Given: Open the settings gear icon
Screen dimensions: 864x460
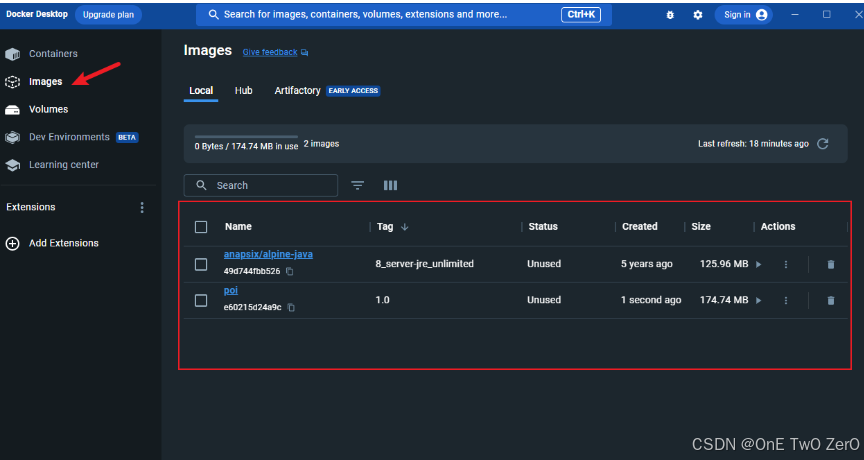Looking at the screenshot, I should [x=698, y=15].
